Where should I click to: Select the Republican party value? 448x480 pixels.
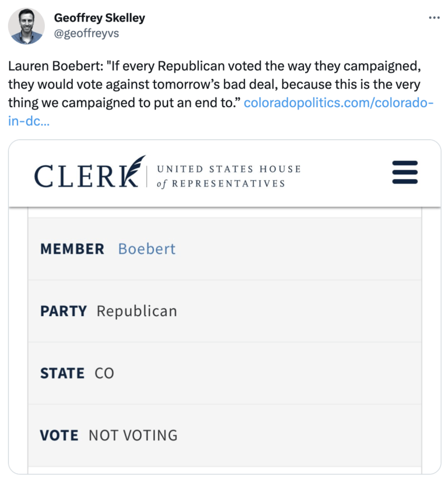(136, 311)
